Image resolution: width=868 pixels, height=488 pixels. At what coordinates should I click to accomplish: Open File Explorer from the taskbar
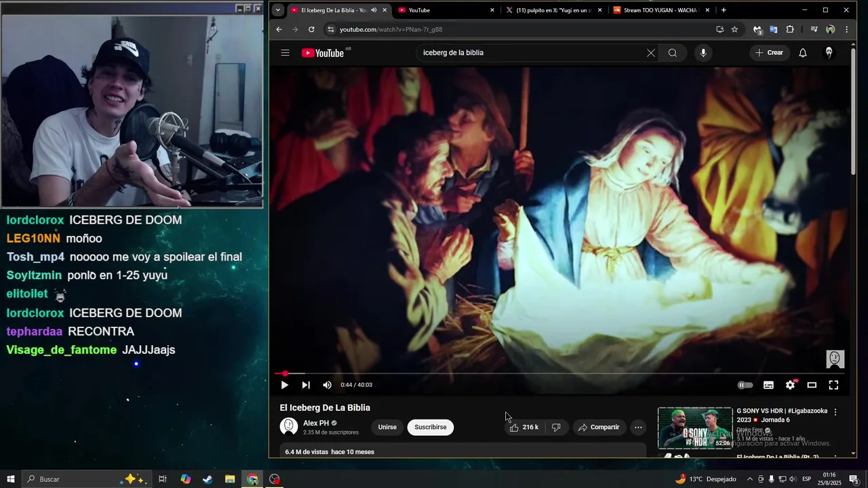pos(230,479)
